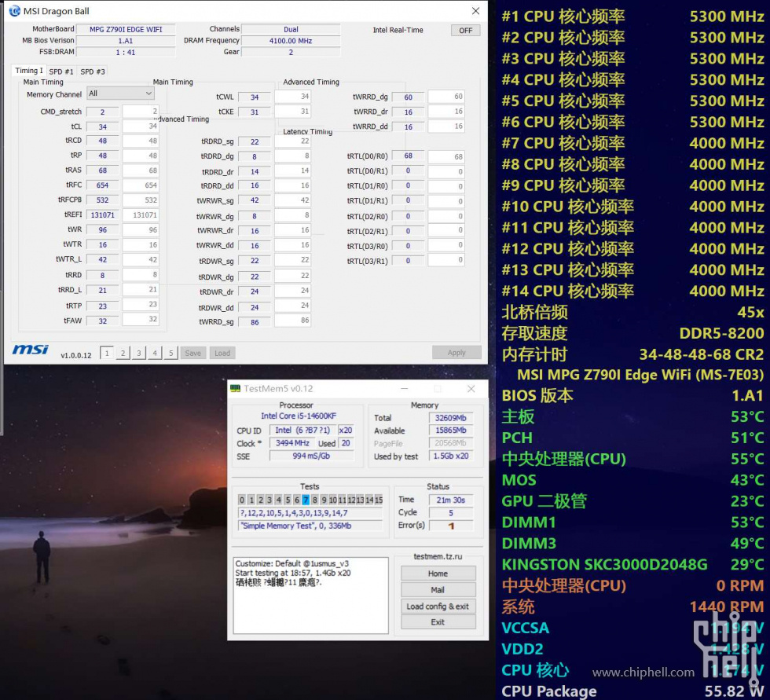Image resolution: width=770 pixels, height=700 pixels.
Task: Select profile slot 1
Action: click(x=107, y=353)
